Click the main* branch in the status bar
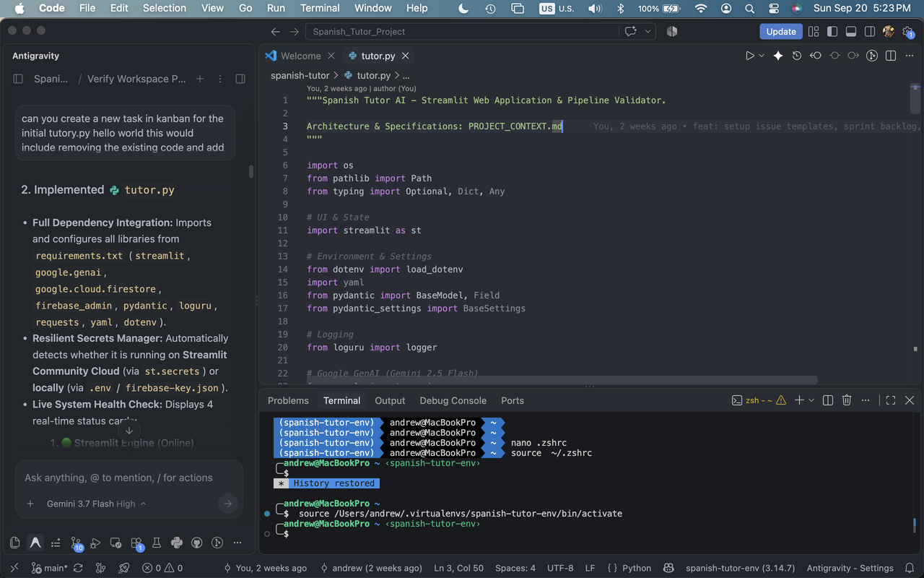This screenshot has height=578, width=924. [x=49, y=568]
